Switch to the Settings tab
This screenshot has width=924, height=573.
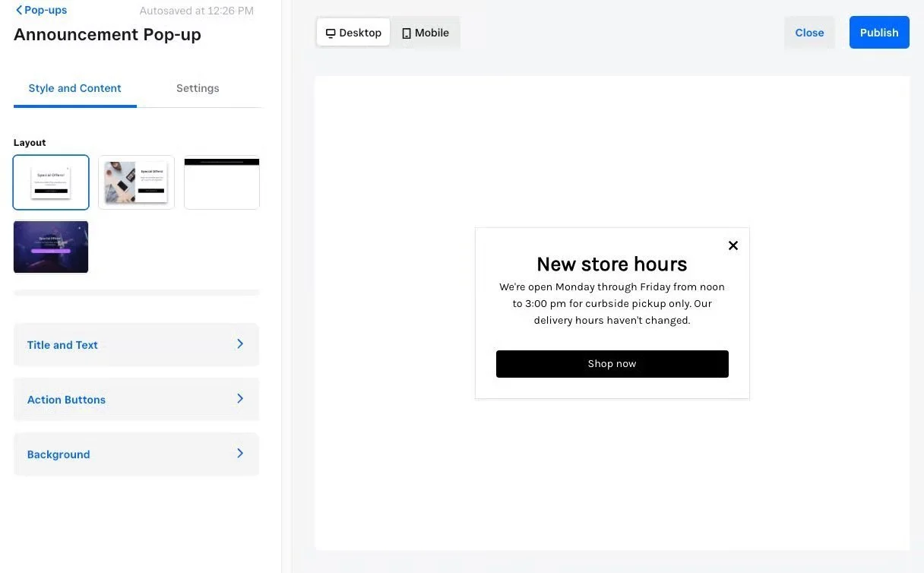pyautogui.click(x=198, y=88)
